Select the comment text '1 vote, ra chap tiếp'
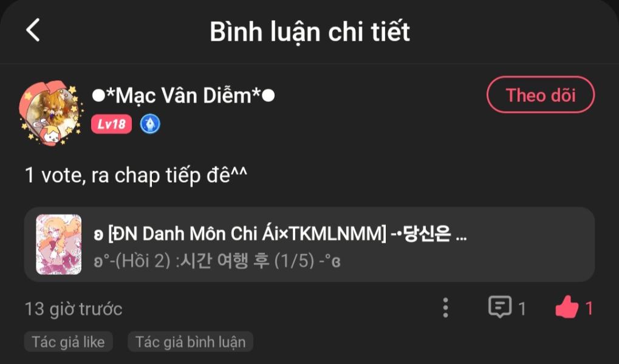Image resolution: width=619 pixels, height=364 pixels. (x=113, y=175)
